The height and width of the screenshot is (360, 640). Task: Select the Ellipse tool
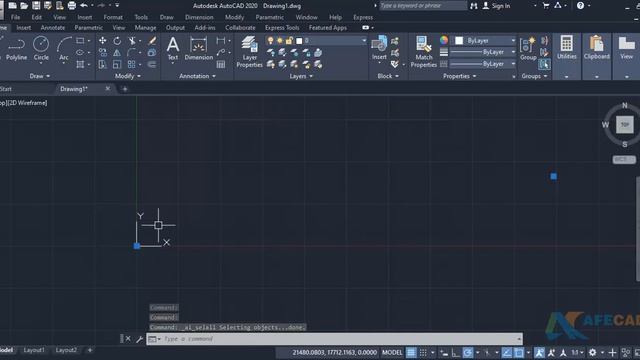(x=80, y=53)
